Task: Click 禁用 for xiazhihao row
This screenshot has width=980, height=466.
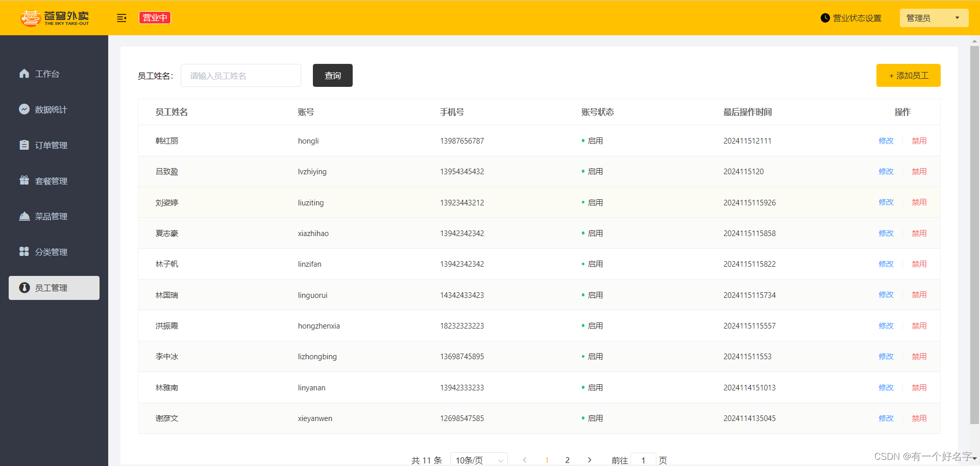Action: (x=919, y=233)
